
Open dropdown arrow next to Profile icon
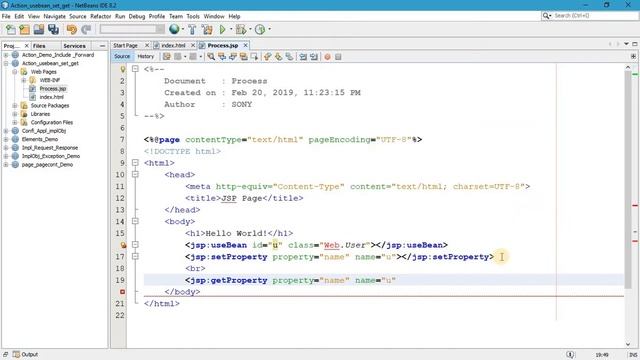click(x=269, y=29)
